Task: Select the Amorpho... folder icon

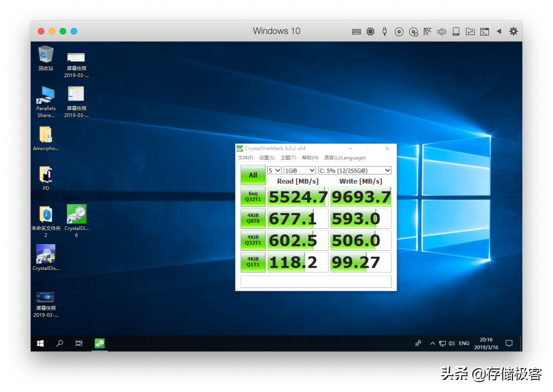Action: (x=46, y=139)
